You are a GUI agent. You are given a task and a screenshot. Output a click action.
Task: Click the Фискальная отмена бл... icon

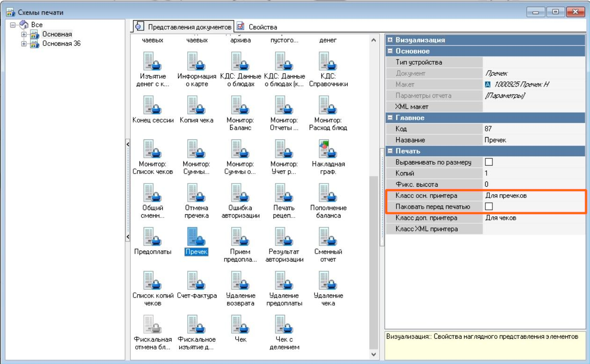pyautogui.click(x=153, y=324)
